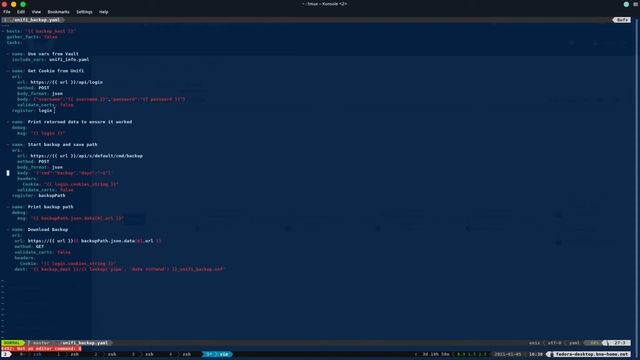Open the Bookmarks menu
This screenshot has width=640, height=360.
pyautogui.click(x=58, y=12)
